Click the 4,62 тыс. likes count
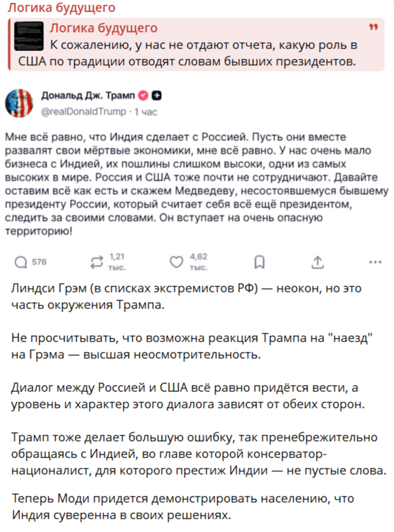394x532 pixels. (198, 262)
